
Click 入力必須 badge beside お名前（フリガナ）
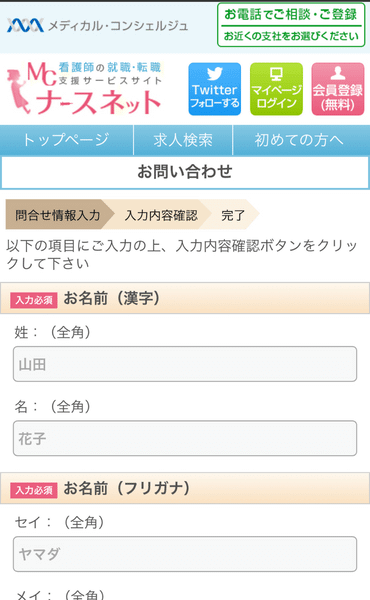pyautogui.click(x=34, y=490)
